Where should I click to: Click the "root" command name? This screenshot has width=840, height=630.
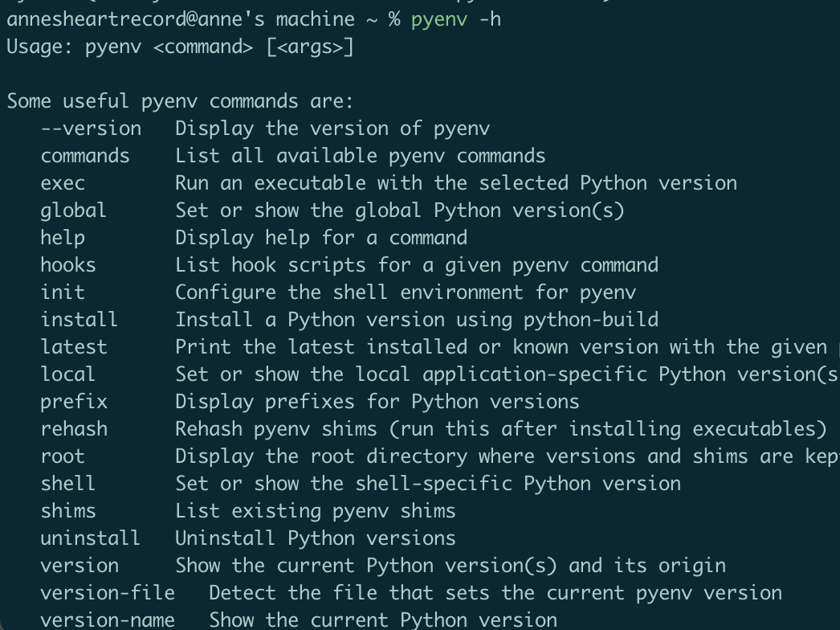tap(63, 456)
